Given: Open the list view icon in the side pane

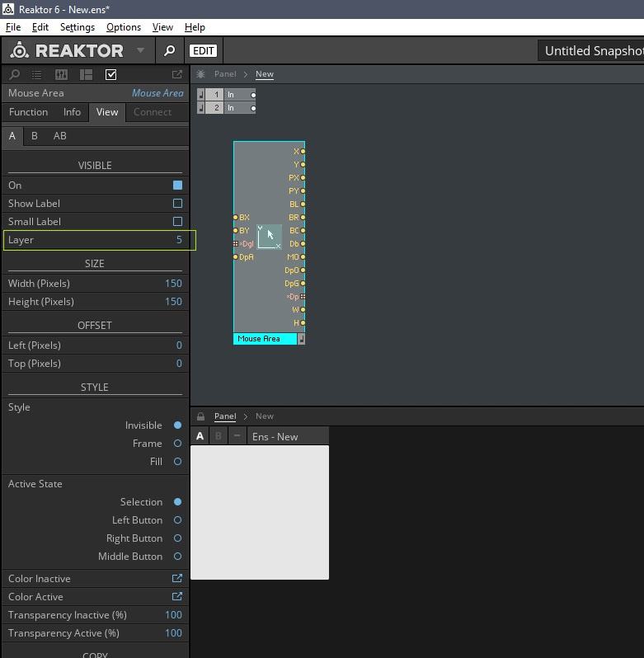Looking at the screenshot, I should click(37, 75).
